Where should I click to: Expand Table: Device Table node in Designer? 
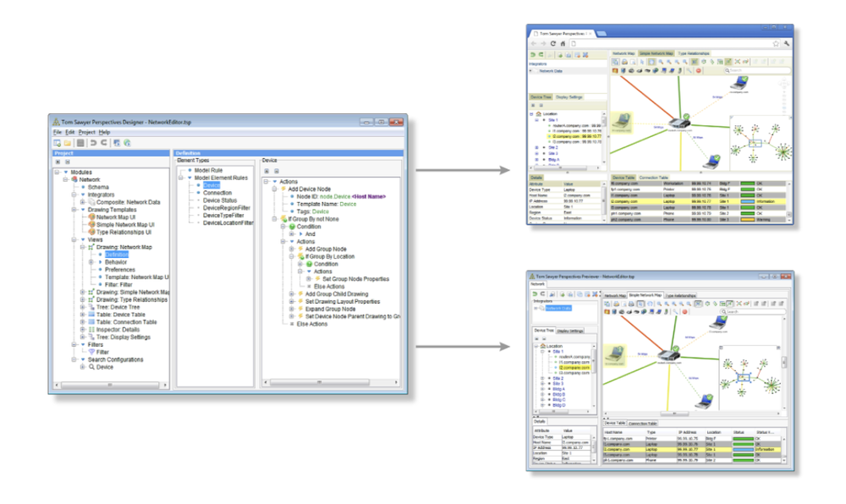pyautogui.click(x=83, y=315)
